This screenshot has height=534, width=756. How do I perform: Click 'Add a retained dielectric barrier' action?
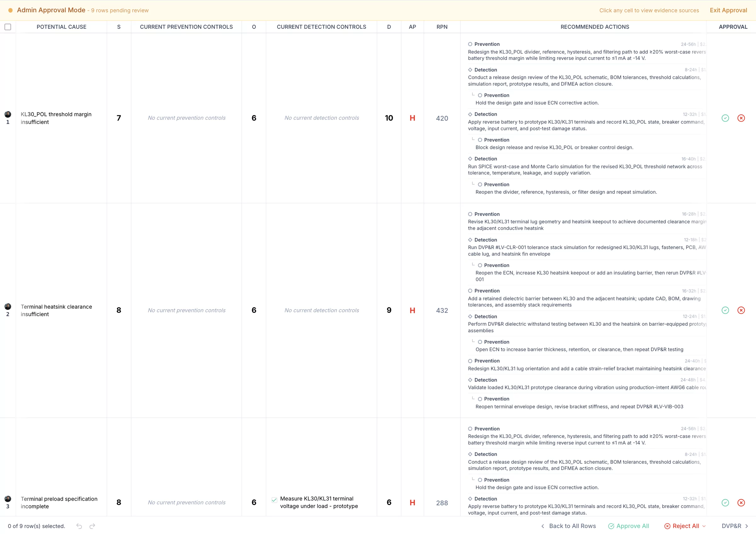coord(584,301)
